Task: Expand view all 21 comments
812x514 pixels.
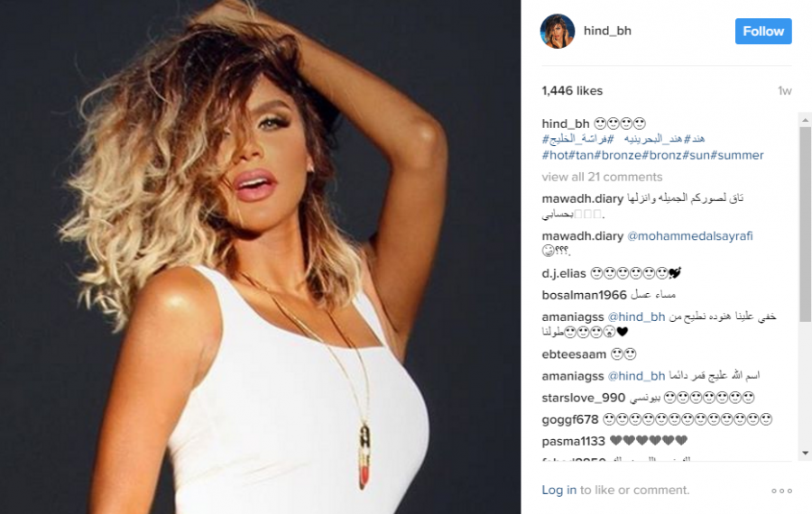Action: pyautogui.click(x=602, y=177)
